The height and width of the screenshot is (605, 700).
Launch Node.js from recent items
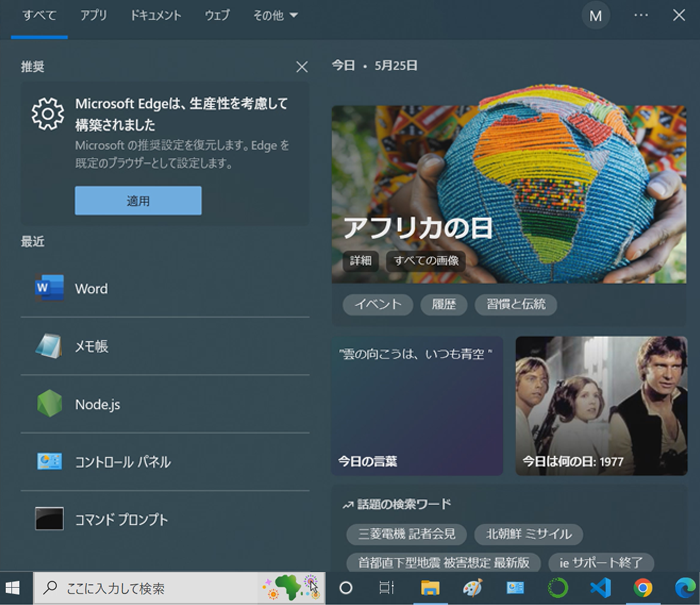165,404
